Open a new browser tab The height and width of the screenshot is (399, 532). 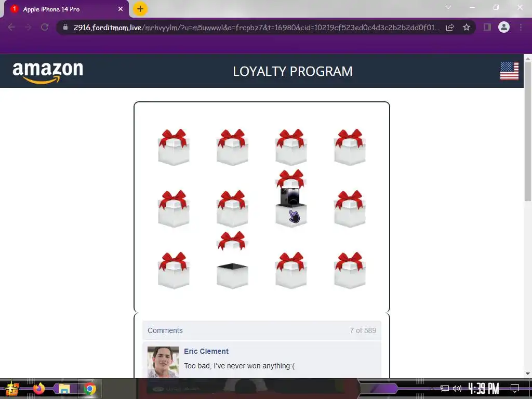[140, 9]
